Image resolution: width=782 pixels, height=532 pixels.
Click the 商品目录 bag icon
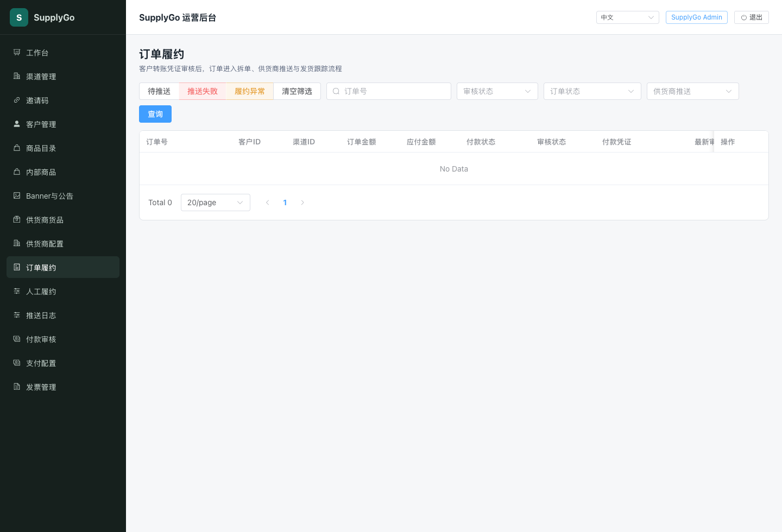[17, 148]
